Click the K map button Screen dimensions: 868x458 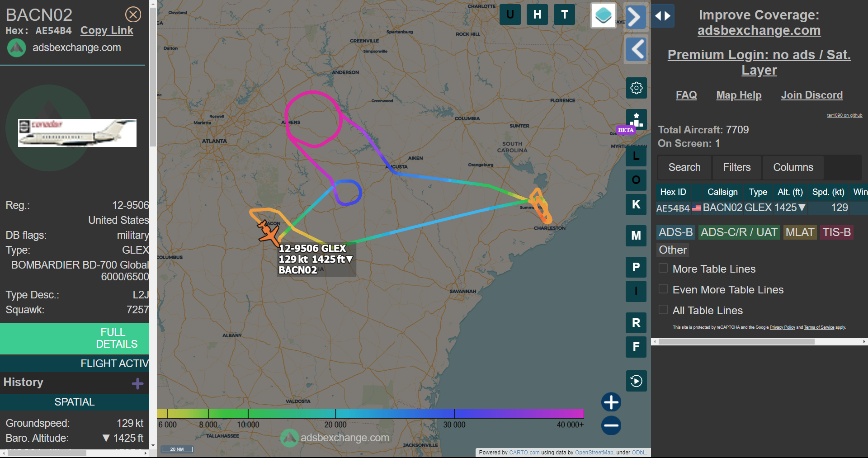(636, 204)
